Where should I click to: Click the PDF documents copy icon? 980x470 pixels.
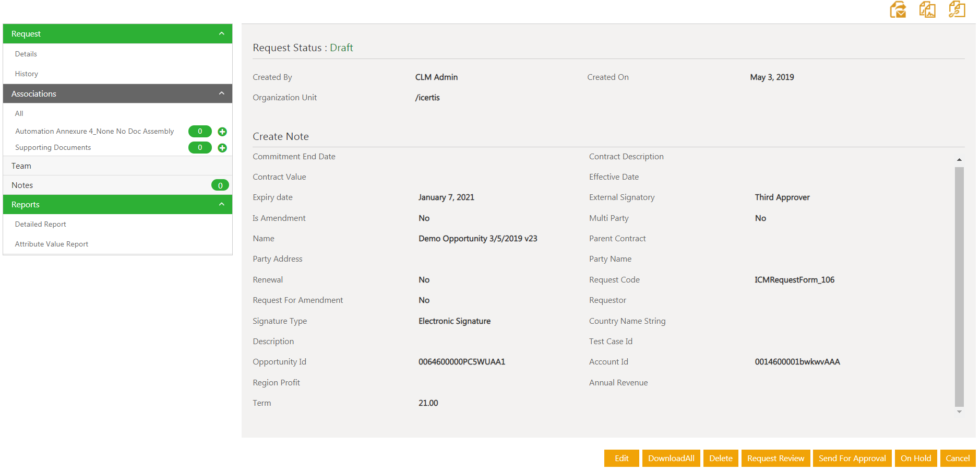[927, 9]
